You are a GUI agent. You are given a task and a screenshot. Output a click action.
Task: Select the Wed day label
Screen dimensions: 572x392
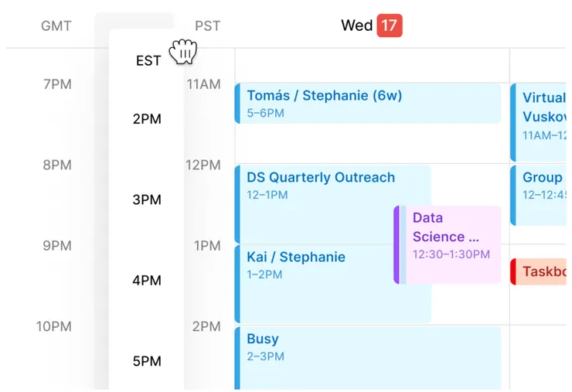[356, 26]
